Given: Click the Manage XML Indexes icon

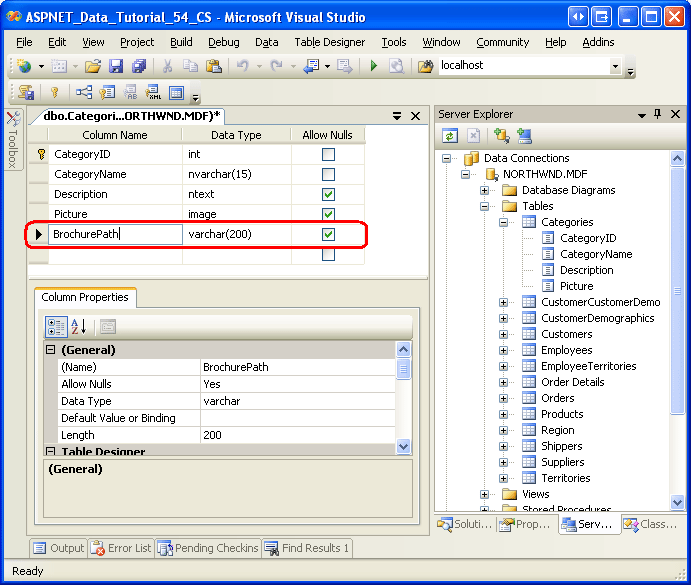Looking at the screenshot, I should (x=153, y=93).
